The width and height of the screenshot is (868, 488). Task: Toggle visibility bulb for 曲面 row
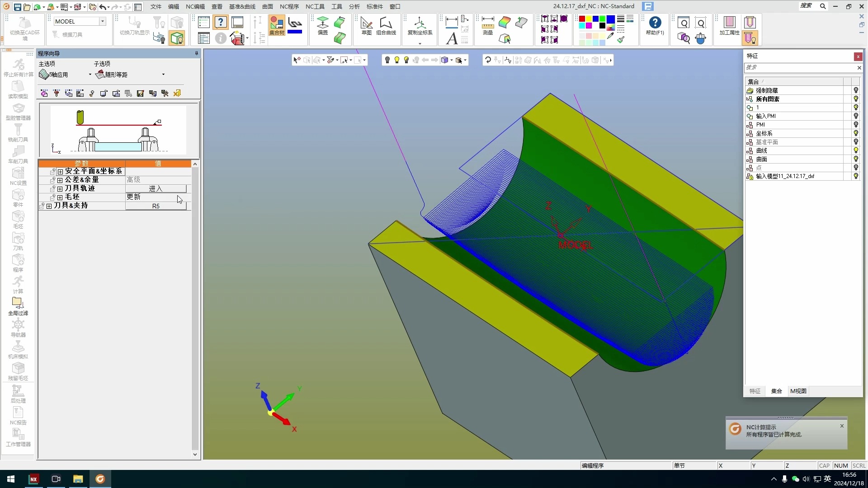pos(855,159)
